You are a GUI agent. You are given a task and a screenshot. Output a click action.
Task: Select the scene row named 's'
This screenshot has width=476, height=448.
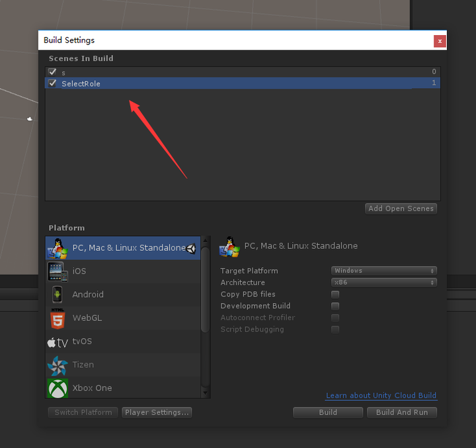click(x=243, y=72)
